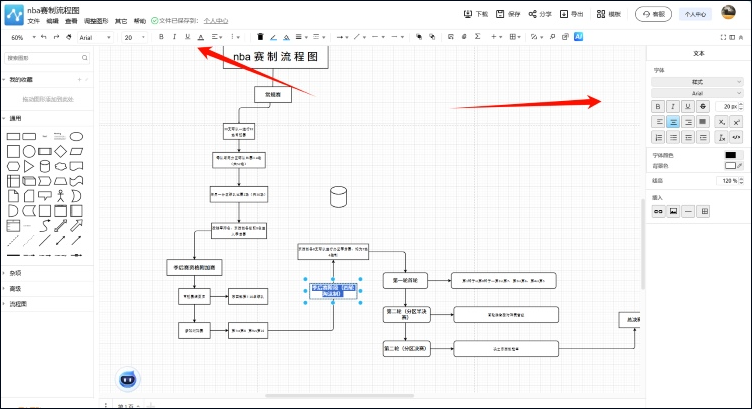752x409 pixels.
Task: Toggle italic button in the text panel
Action: pyautogui.click(x=674, y=106)
